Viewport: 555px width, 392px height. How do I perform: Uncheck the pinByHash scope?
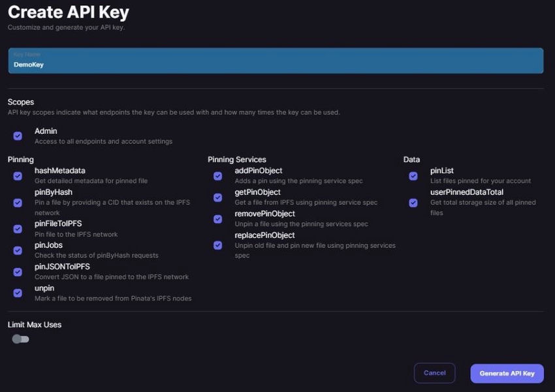18,203
